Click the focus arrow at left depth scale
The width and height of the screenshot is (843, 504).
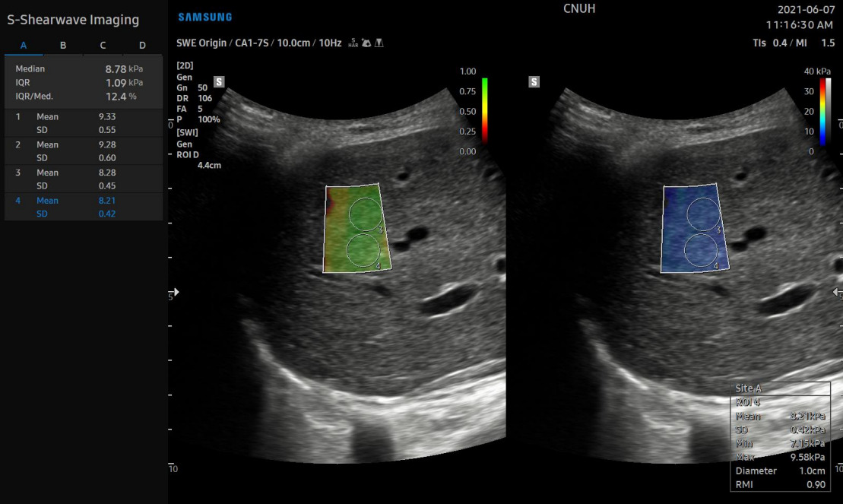click(x=176, y=292)
